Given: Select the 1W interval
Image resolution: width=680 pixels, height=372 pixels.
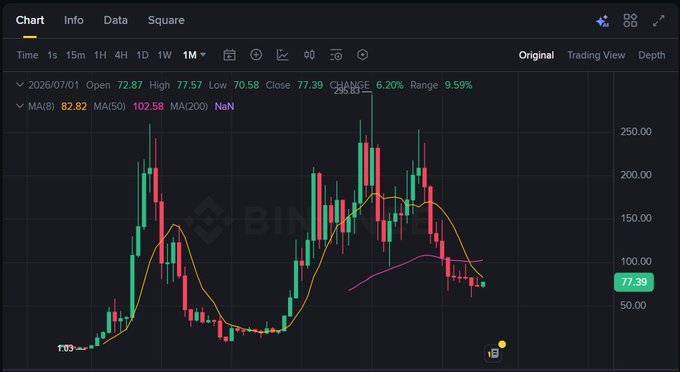Looking at the screenshot, I should [x=164, y=55].
